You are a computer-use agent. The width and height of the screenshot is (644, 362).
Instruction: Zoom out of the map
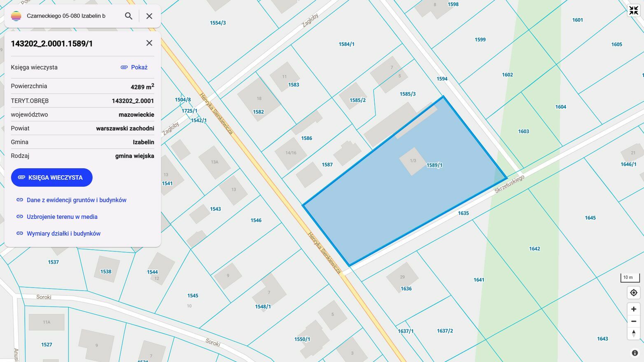coord(633,321)
